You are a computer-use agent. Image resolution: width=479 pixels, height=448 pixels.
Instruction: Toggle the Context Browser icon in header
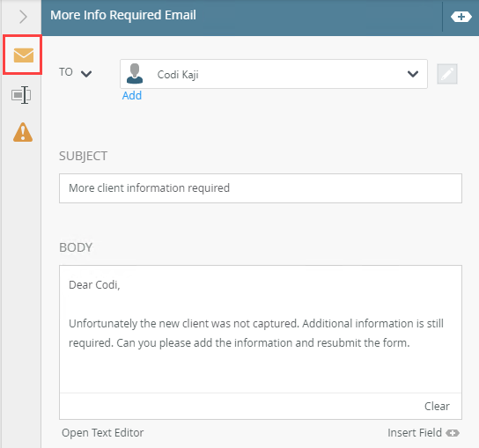tap(461, 17)
